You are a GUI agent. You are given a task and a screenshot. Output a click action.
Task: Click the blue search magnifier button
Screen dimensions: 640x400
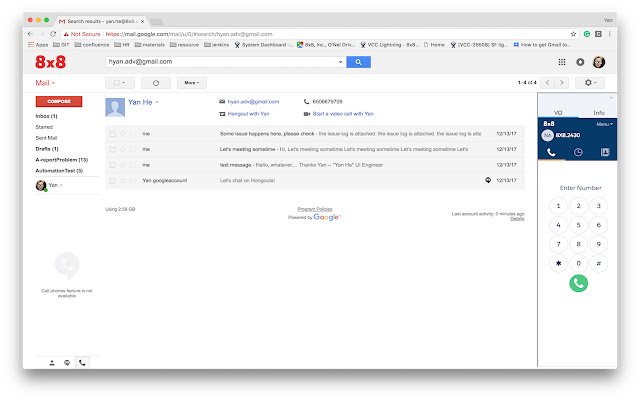[358, 62]
